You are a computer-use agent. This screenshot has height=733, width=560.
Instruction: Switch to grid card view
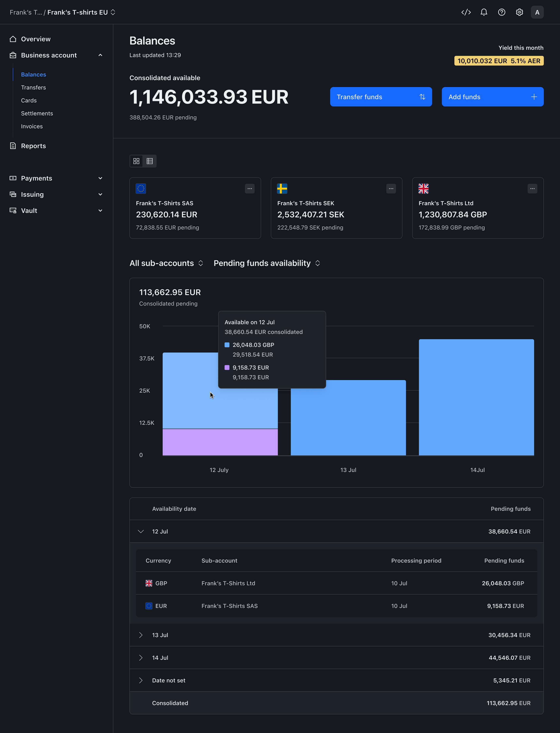tap(136, 161)
